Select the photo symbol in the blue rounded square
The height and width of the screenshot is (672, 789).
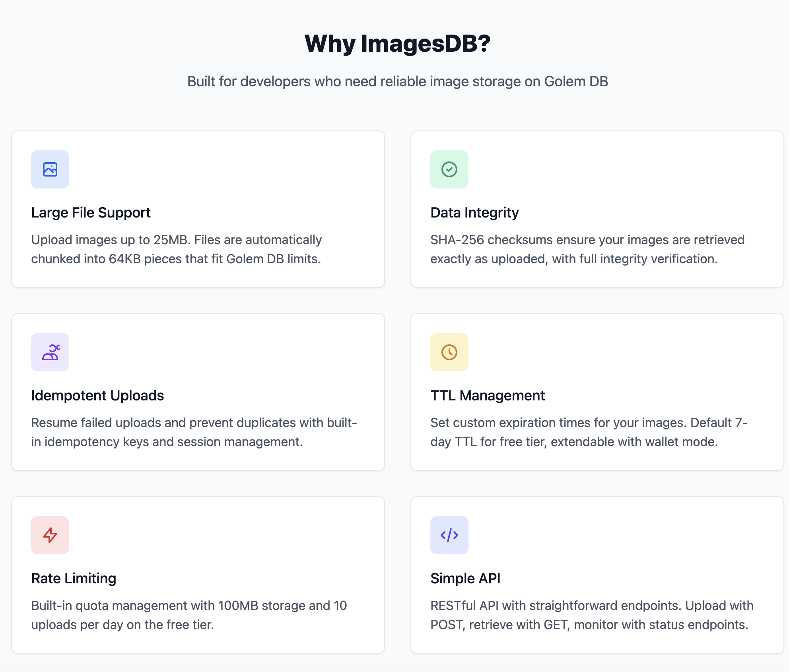(x=50, y=169)
